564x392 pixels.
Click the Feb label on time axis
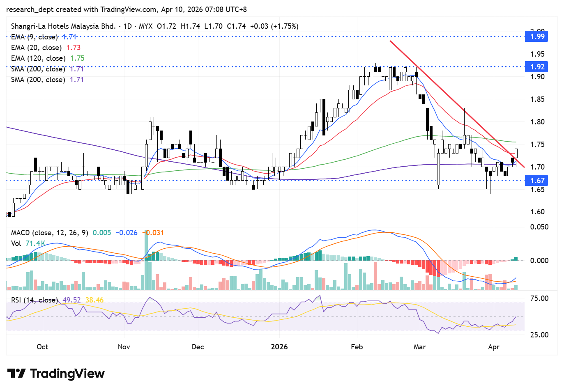click(357, 347)
